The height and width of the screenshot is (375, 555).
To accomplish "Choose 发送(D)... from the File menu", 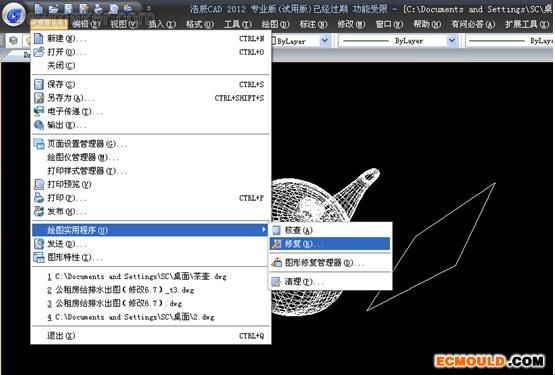I will click(150, 244).
